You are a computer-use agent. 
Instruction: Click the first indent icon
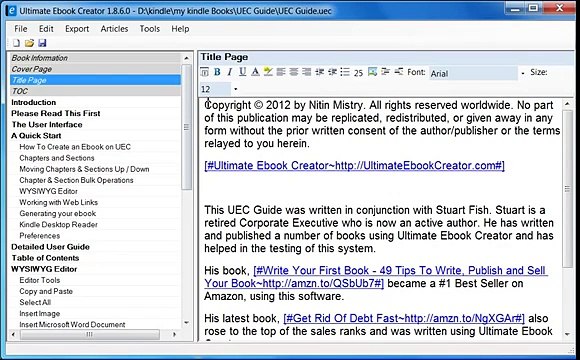point(319,72)
